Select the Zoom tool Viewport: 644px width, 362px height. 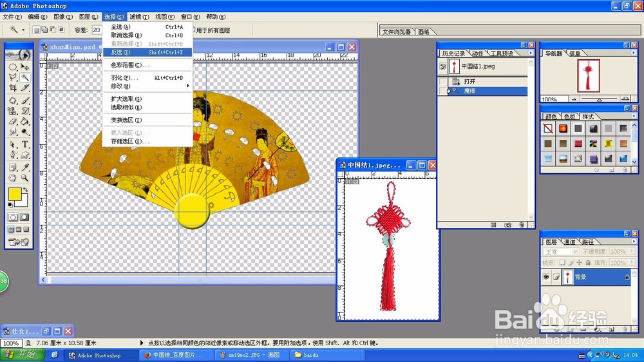[25, 178]
